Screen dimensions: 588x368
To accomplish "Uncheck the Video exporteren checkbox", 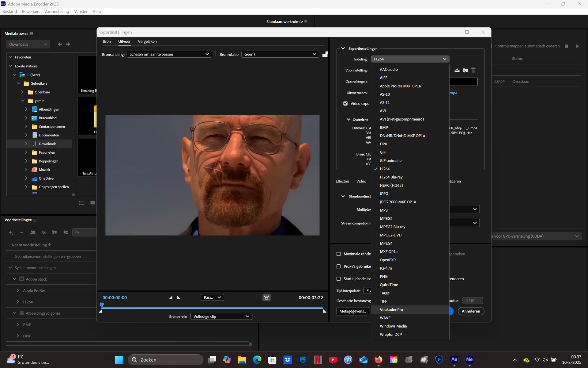I will click(x=345, y=104).
